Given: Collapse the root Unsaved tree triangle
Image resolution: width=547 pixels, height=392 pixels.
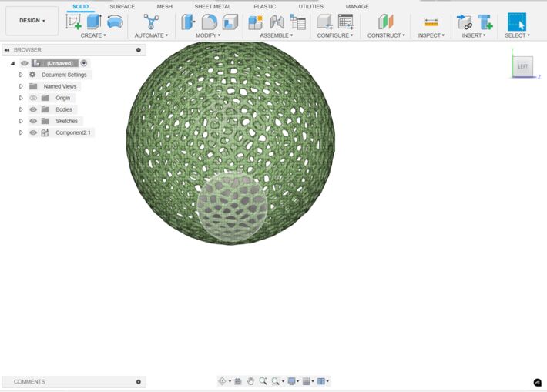Looking at the screenshot, I should pos(13,63).
